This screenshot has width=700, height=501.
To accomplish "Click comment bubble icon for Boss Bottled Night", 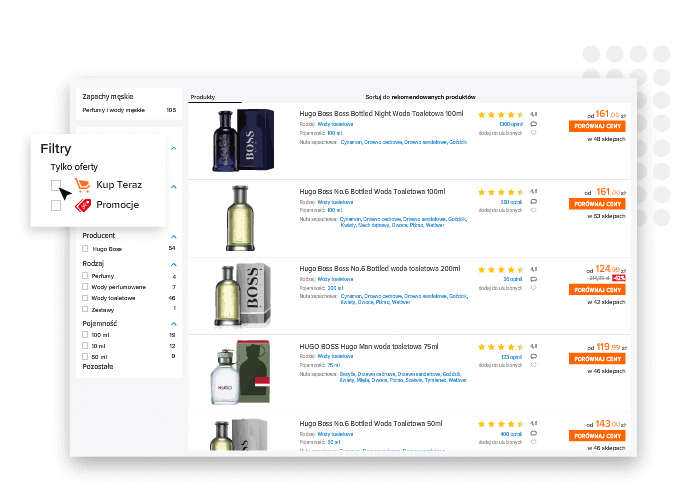I will click(x=533, y=124).
